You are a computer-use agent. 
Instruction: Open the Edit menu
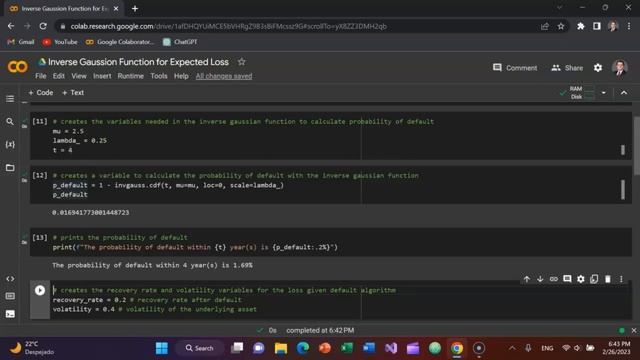pyautogui.click(x=58, y=76)
